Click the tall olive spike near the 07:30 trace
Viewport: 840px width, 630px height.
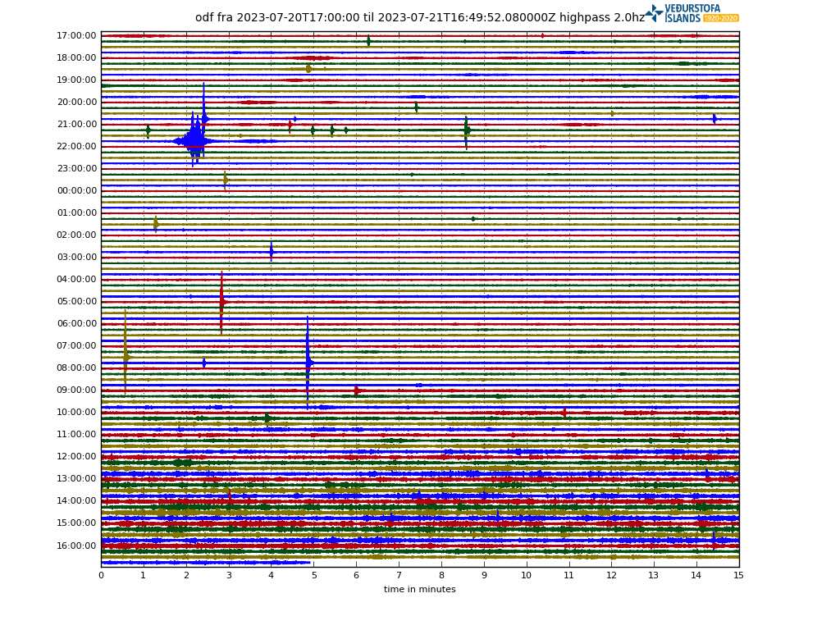(x=126, y=356)
